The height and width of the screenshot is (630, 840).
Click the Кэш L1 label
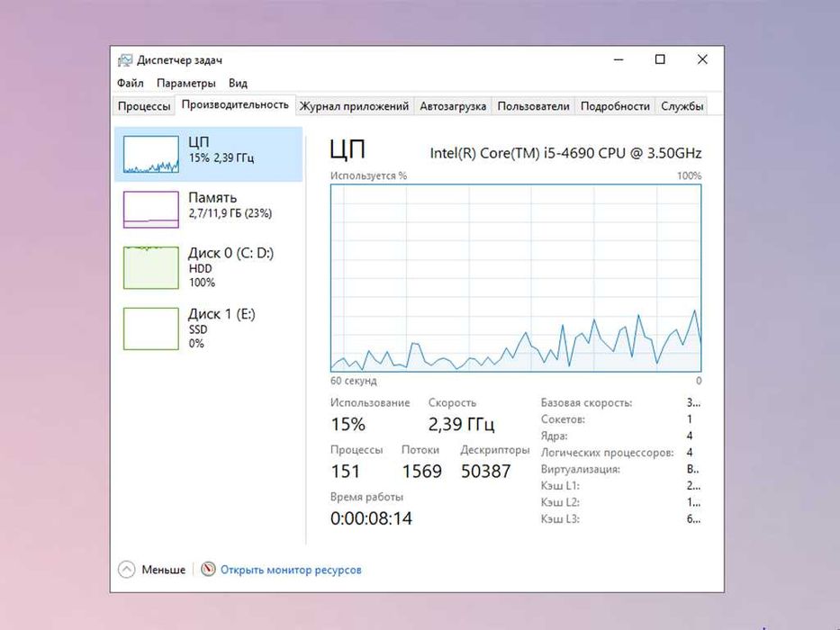tap(560, 486)
